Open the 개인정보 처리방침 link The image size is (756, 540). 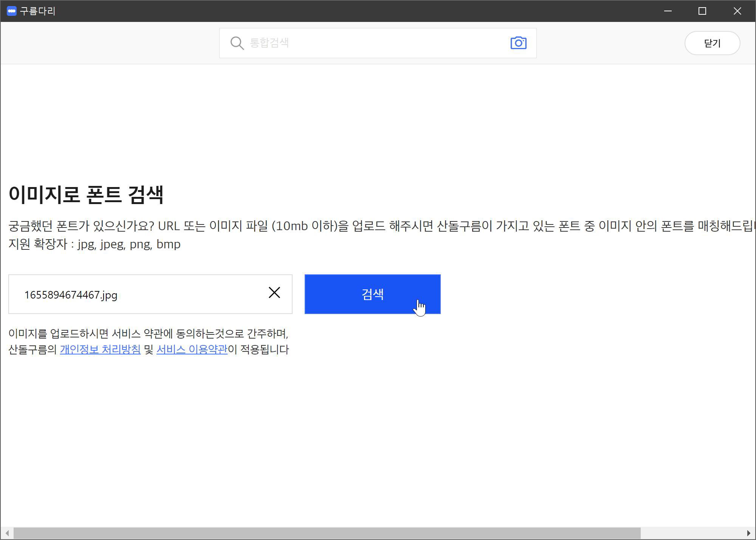click(x=100, y=349)
